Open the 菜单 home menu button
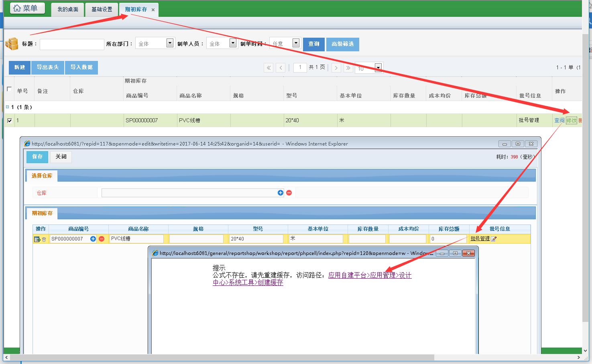This screenshot has width=592, height=364. pyautogui.click(x=27, y=8)
